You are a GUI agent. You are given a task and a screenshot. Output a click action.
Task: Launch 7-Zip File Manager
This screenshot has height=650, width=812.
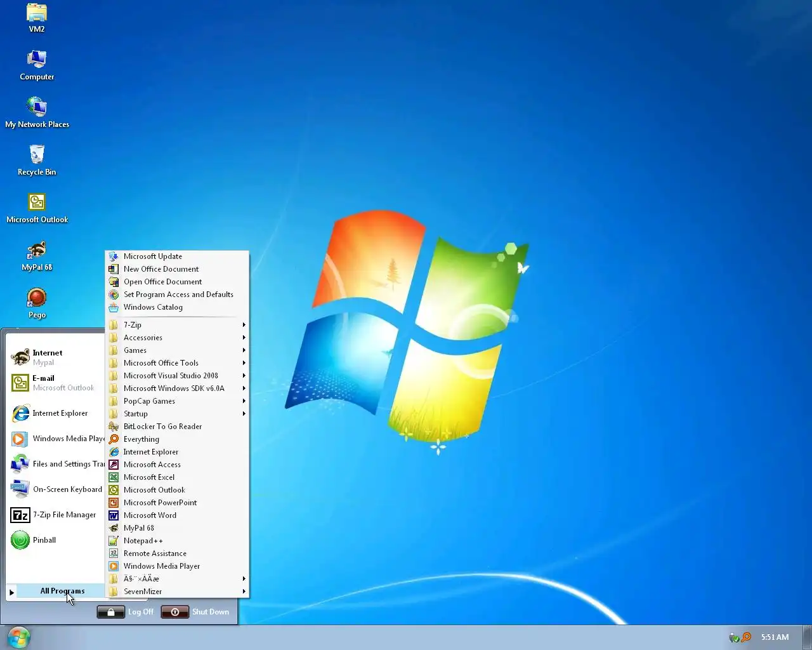click(x=55, y=515)
